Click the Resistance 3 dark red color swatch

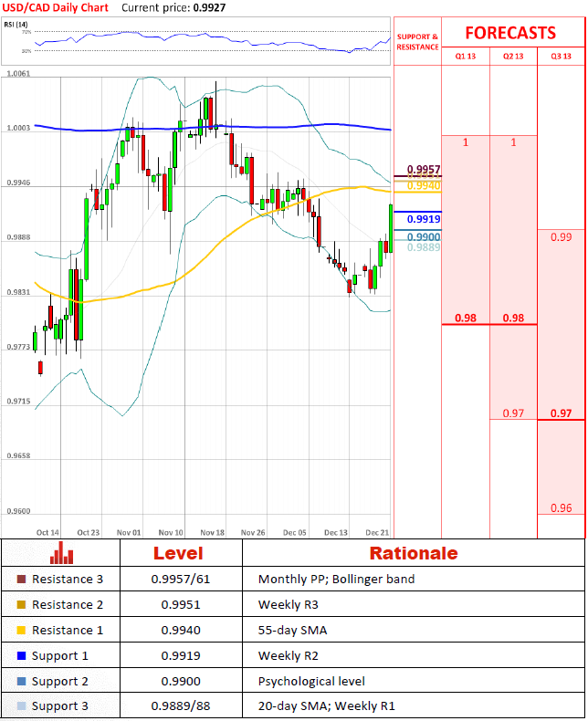point(21,579)
